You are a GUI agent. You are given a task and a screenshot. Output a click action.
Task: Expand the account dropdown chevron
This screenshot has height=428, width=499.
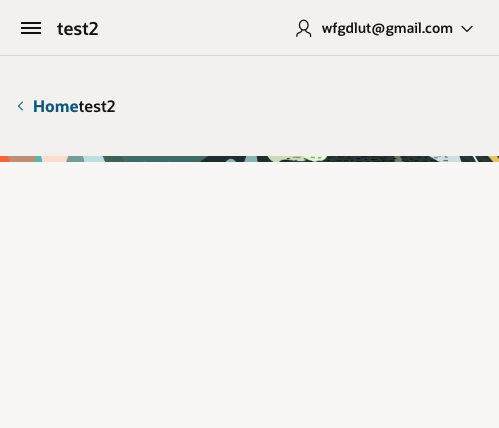[x=467, y=29]
